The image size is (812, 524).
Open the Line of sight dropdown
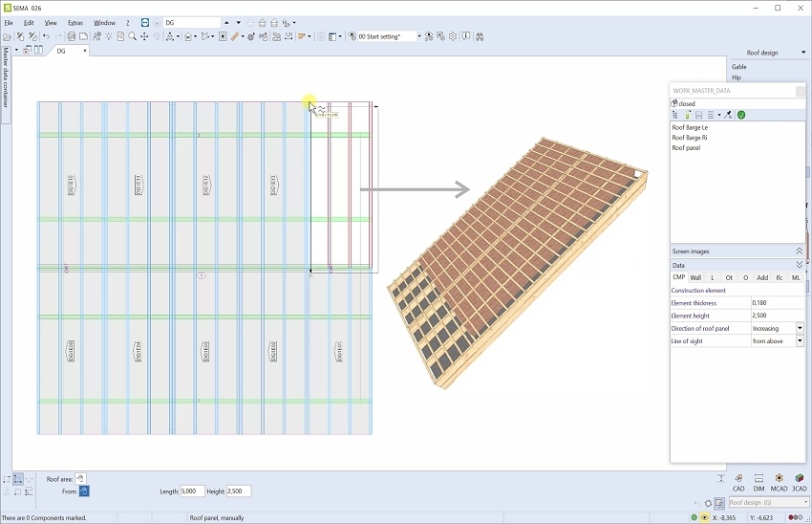[800, 341]
